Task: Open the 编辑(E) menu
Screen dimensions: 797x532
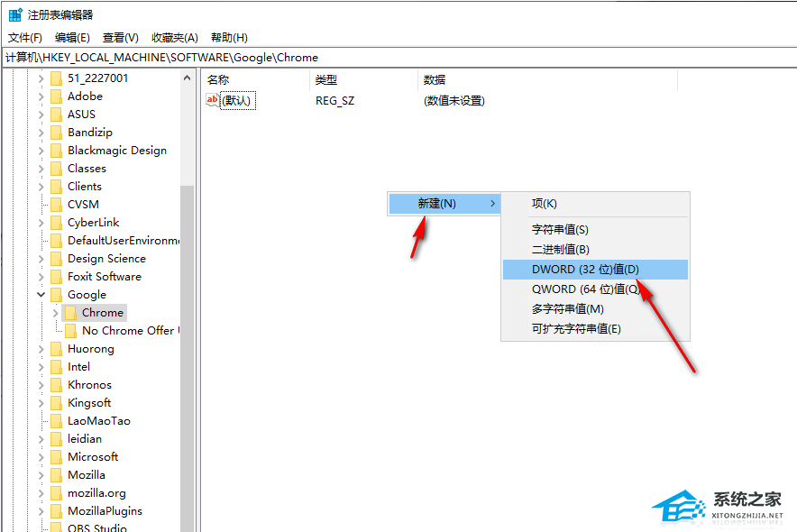Action: tap(72, 38)
